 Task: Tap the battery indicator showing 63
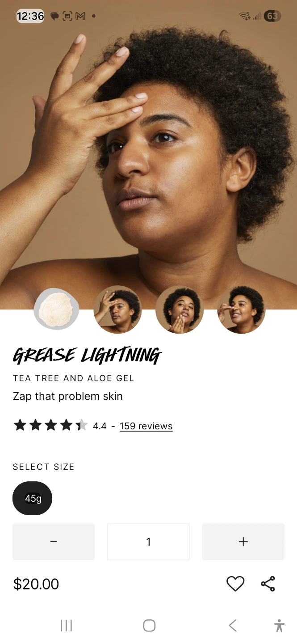point(272,16)
